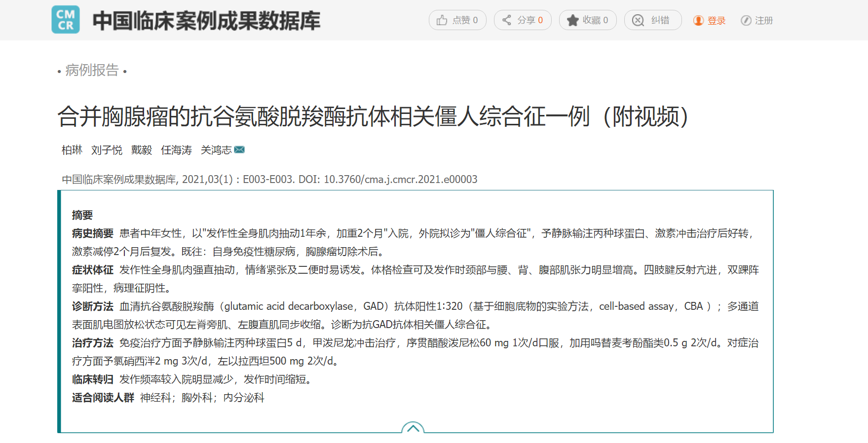Open author 戴毅
The height and width of the screenshot is (443, 868).
[x=142, y=150]
